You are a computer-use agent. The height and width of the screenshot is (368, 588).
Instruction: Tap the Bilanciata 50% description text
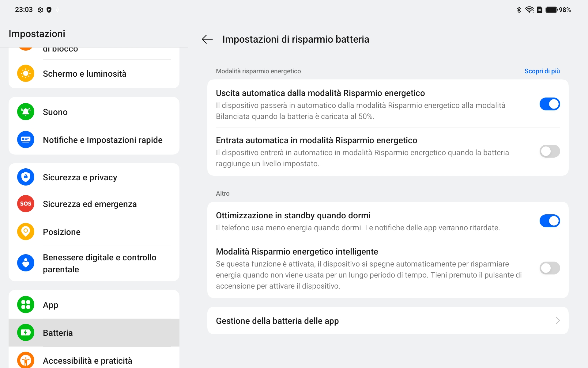point(360,111)
